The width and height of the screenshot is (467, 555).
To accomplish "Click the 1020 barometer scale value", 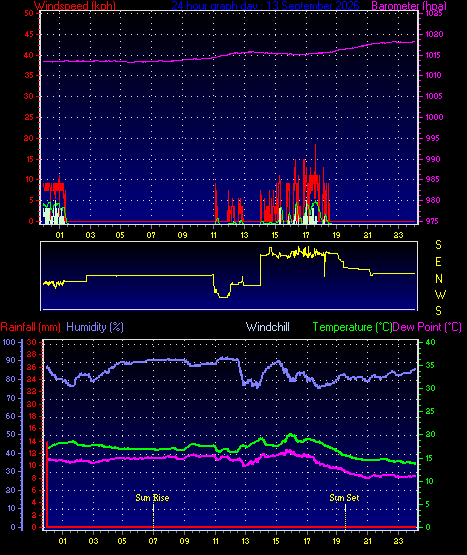I will tap(434, 34).
